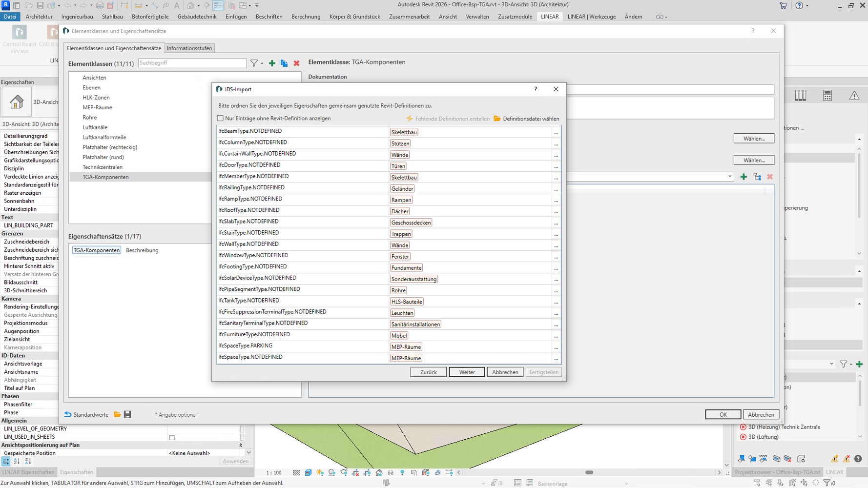Open file icon in Revit quick access toolbar
Viewport: 868px width, 488px height.
click(x=29, y=5)
